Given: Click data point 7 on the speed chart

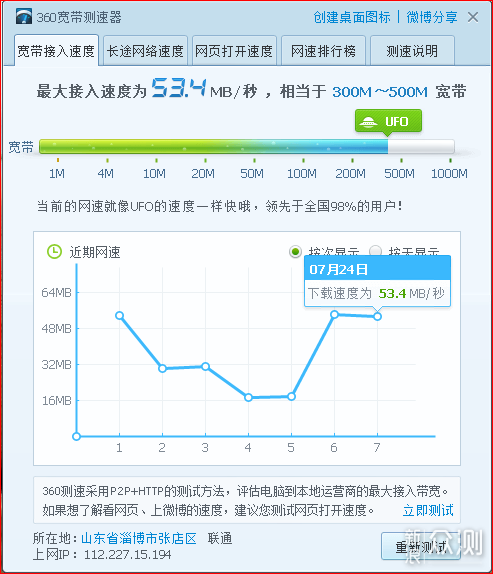Looking at the screenshot, I should pyautogui.click(x=377, y=317).
